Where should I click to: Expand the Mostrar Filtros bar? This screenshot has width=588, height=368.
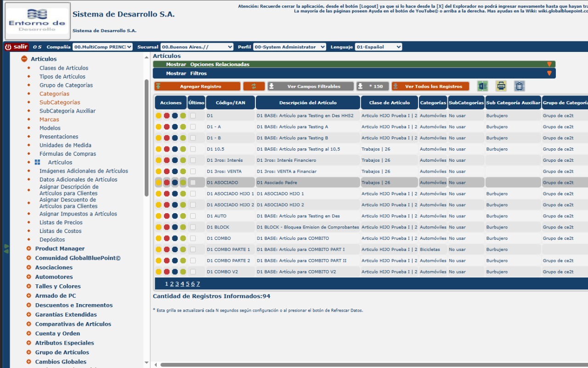(354, 74)
